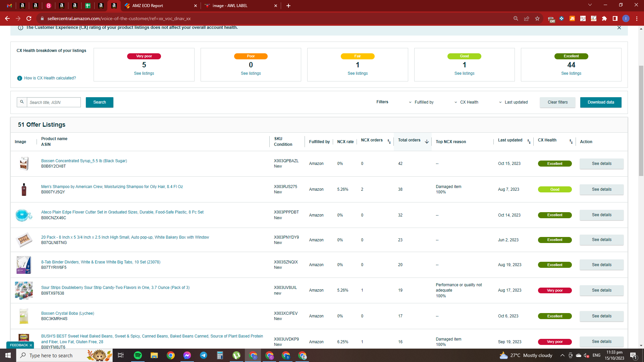Click the Search button
The image size is (644, 362).
(100, 102)
